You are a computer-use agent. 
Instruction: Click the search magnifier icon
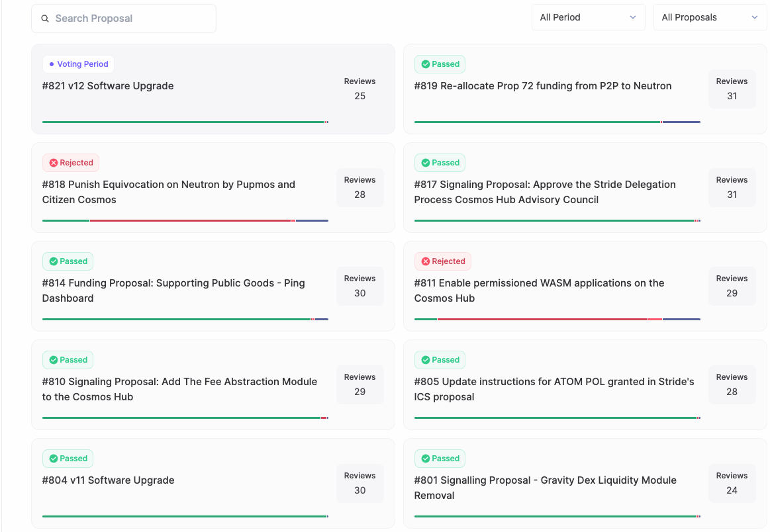pyautogui.click(x=44, y=19)
